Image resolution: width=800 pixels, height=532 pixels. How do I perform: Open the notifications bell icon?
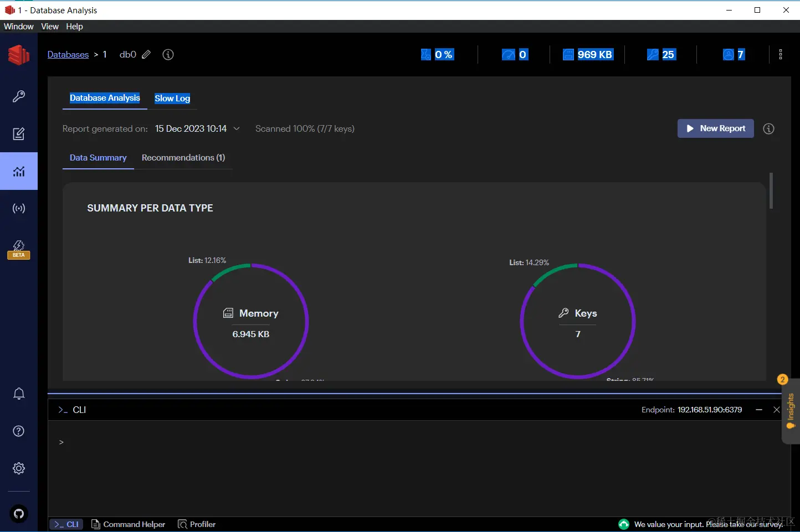click(19, 394)
